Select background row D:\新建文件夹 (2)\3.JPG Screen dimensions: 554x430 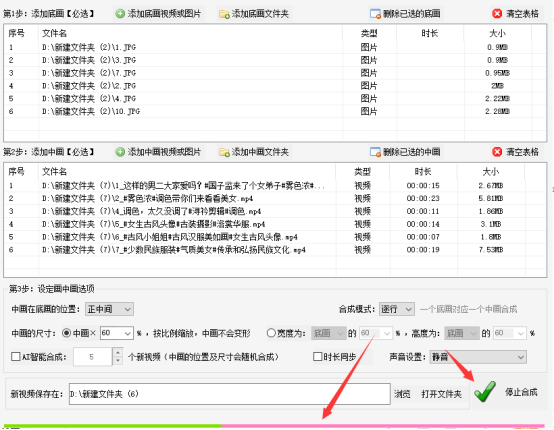point(275,60)
